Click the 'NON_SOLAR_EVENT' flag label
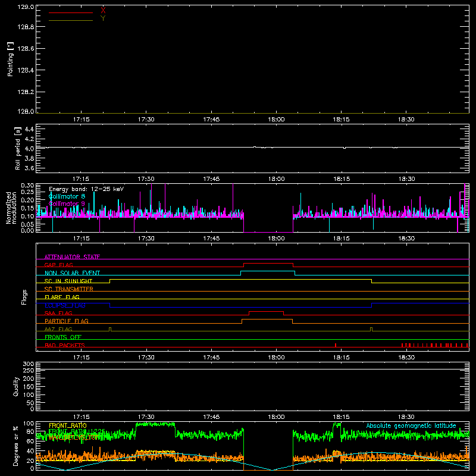 (72, 273)
